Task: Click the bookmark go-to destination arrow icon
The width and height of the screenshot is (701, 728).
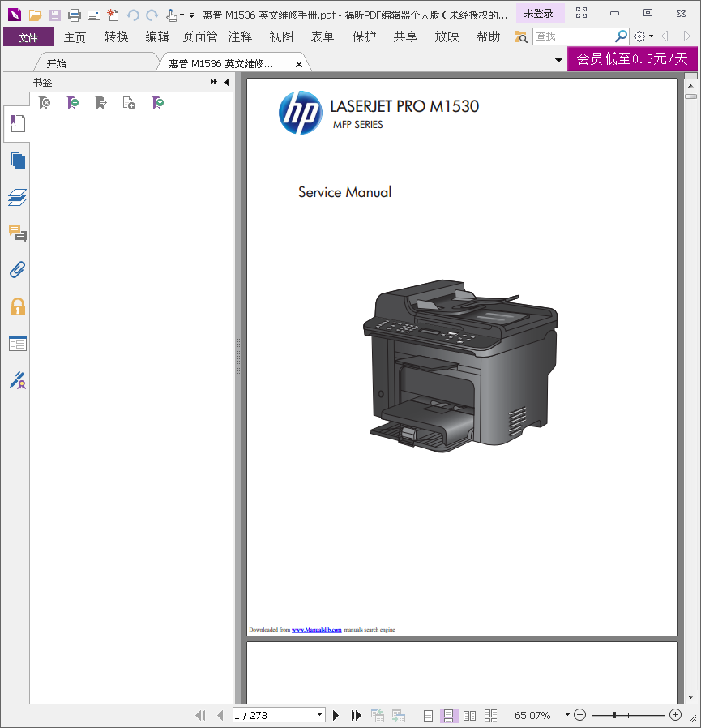Action: pyautogui.click(x=100, y=103)
